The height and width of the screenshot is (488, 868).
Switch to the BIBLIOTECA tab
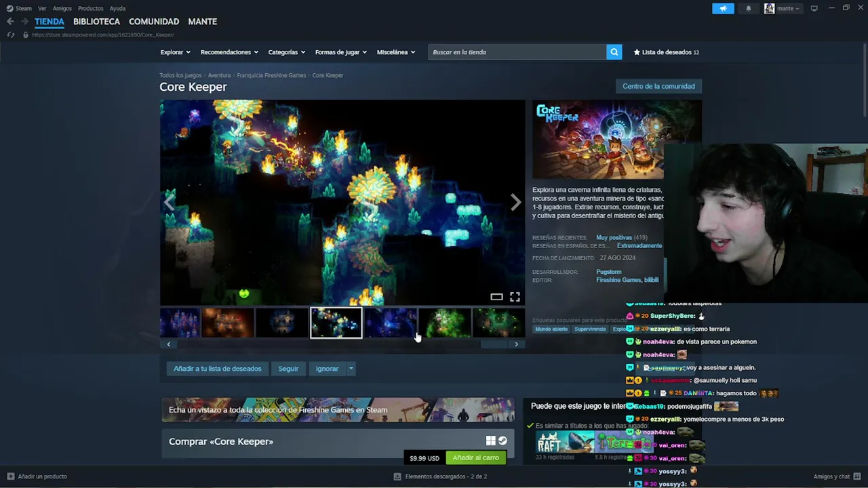click(96, 22)
